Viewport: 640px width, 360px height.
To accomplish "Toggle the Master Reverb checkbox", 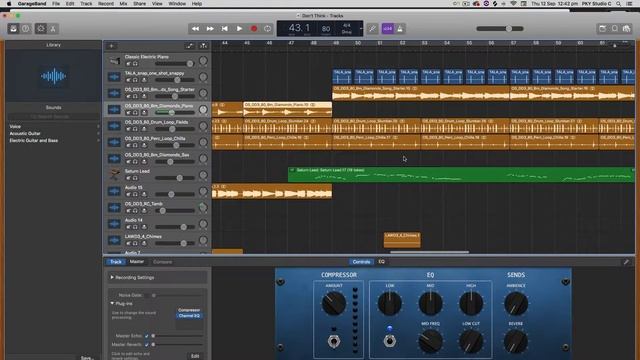I will [x=147, y=344].
